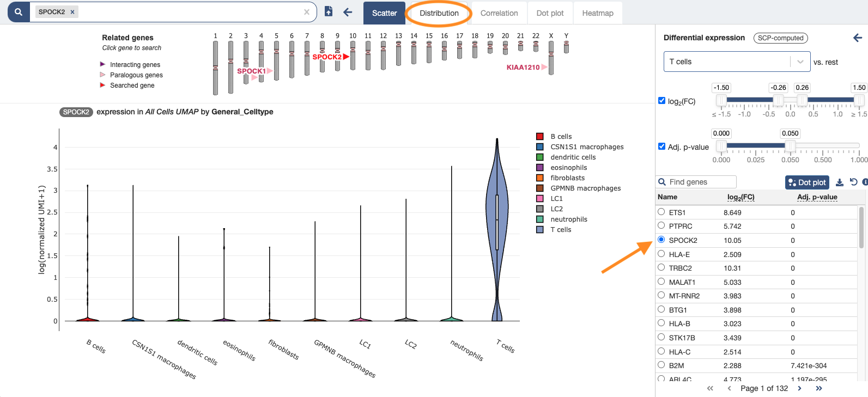Select the HLA-B gene radio button
868x397 pixels.
pyautogui.click(x=661, y=322)
